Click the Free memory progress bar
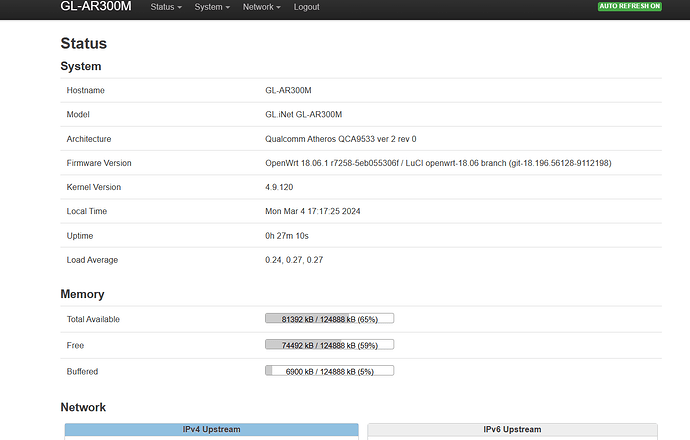This screenshot has width=690, height=440. (x=330, y=345)
